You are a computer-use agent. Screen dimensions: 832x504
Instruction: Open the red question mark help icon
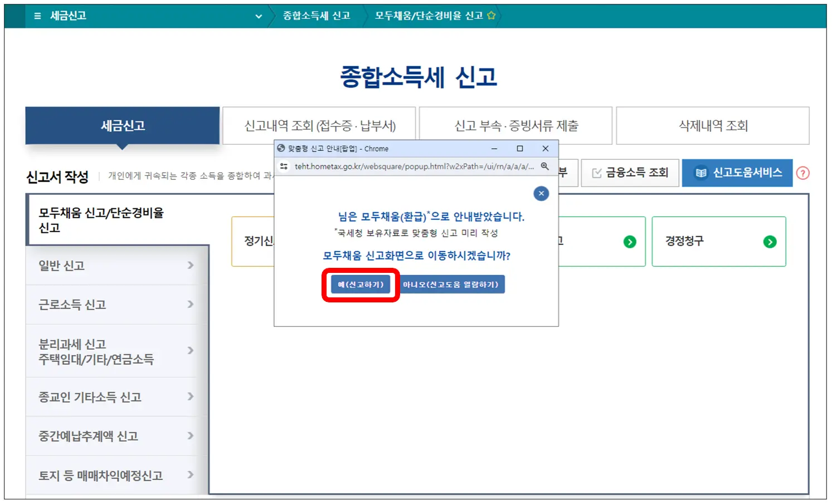[802, 173]
